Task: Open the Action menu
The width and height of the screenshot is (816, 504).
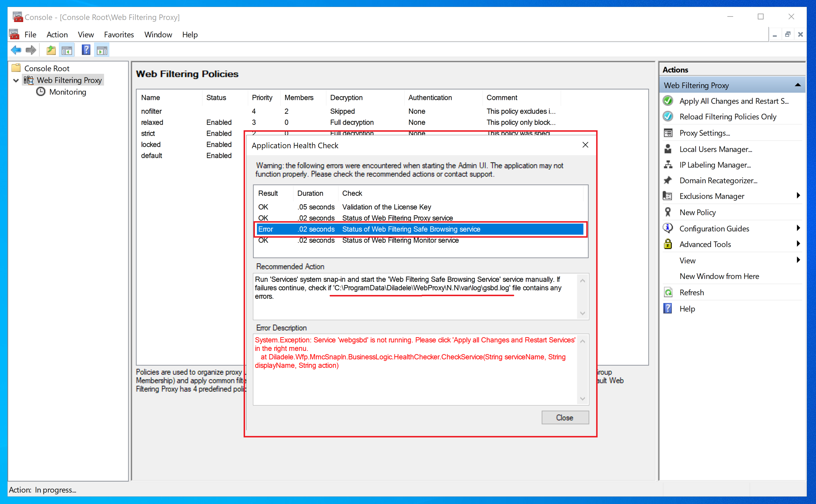Action: (x=57, y=34)
